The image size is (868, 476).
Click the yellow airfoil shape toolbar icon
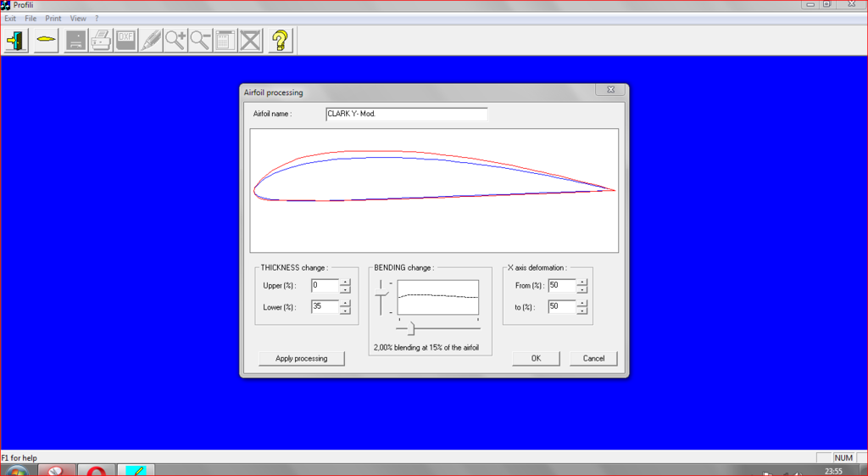click(x=46, y=40)
